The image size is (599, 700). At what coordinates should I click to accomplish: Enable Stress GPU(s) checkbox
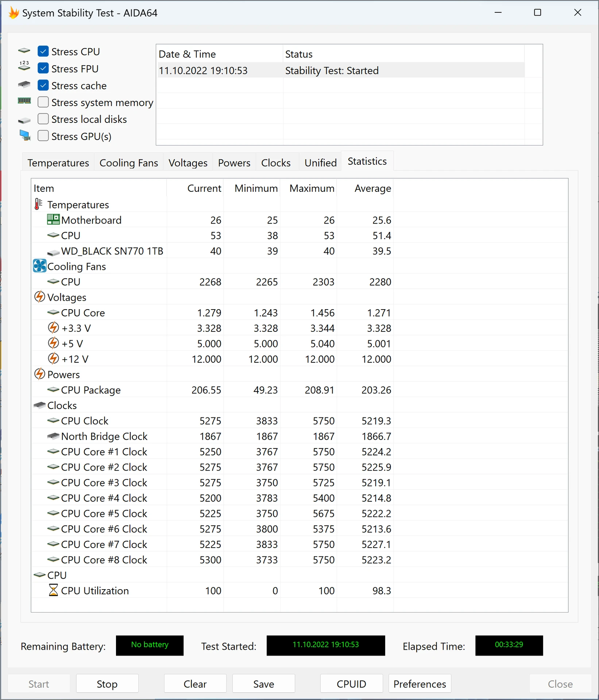click(x=43, y=136)
